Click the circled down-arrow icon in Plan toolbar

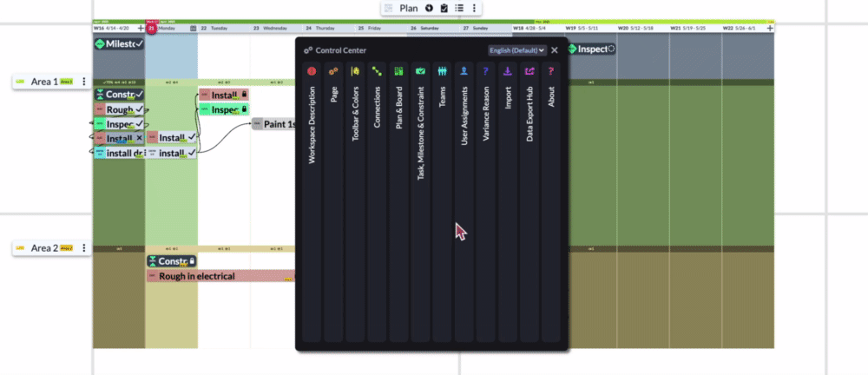coord(429,9)
